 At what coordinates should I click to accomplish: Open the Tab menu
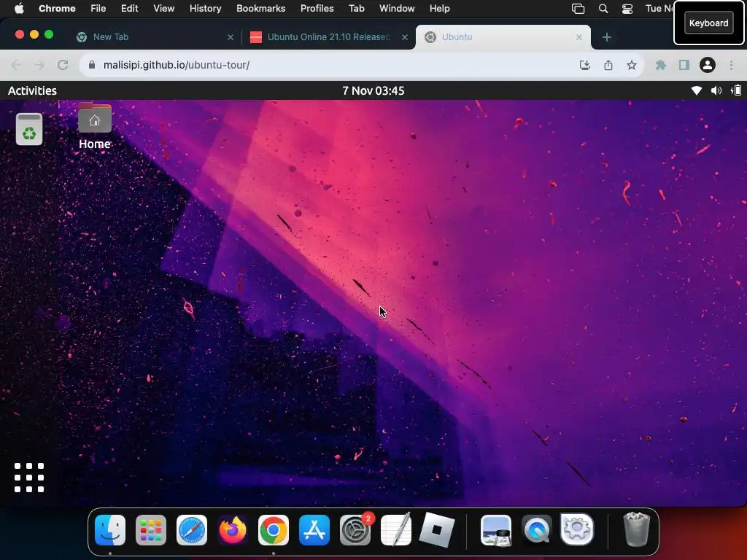(356, 9)
